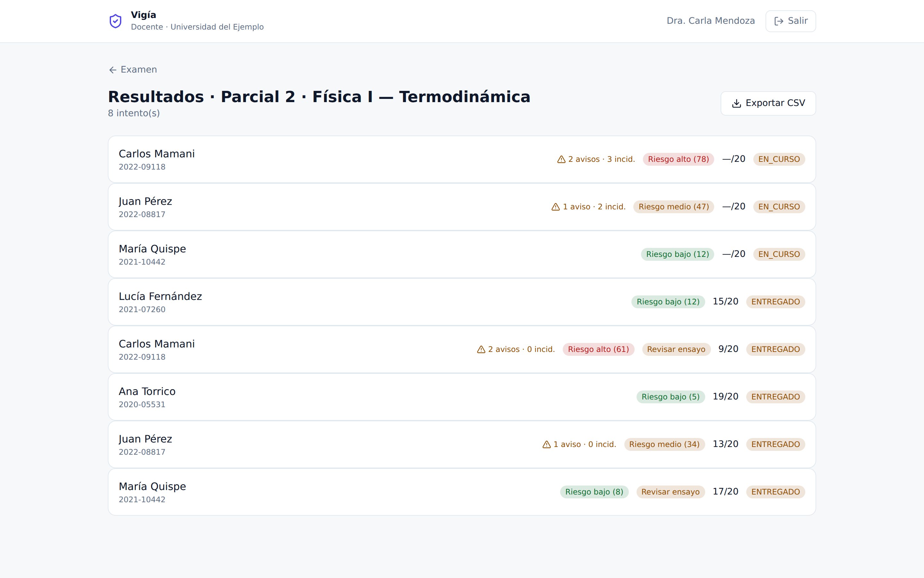
Task: Click EN_CURSO status in Juan Pérez's row
Action: point(779,207)
